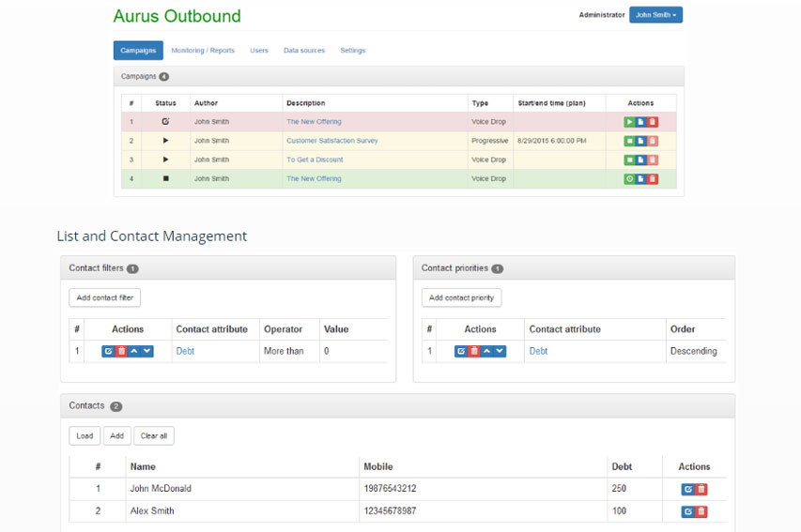
Task: Click the Add contact filter button
Action: coord(105,297)
